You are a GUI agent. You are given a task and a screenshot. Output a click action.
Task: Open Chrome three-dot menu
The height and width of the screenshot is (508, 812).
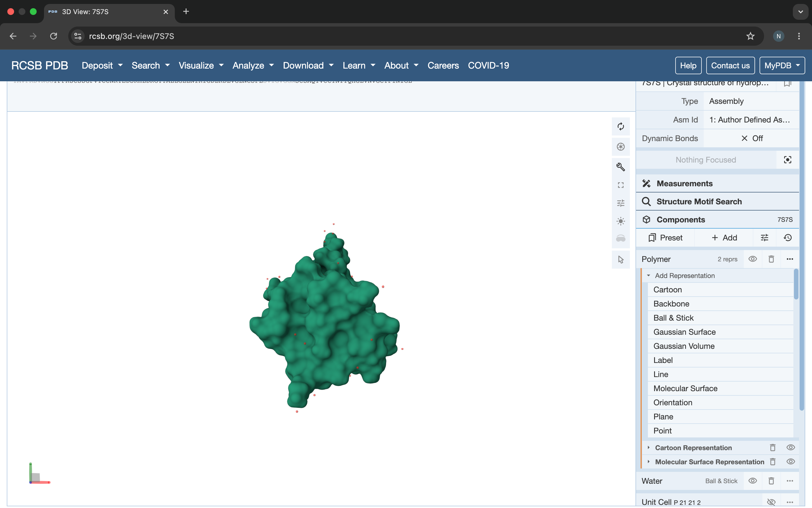[x=798, y=36]
